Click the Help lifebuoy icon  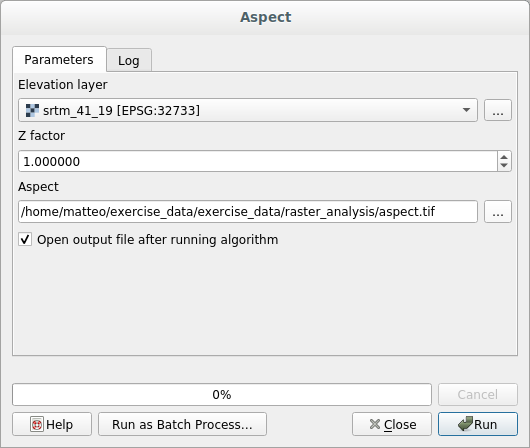coord(37,424)
